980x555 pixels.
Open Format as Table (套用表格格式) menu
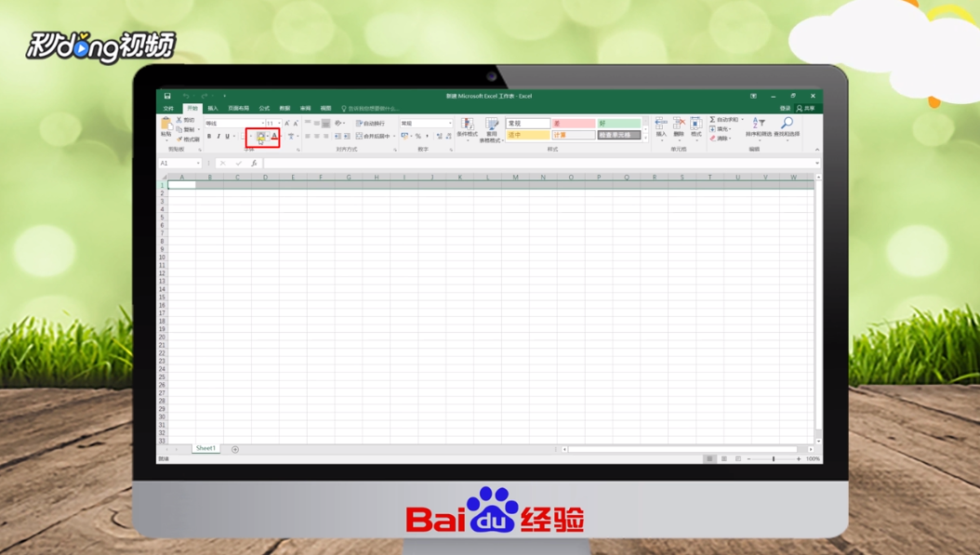[x=492, y=129]
